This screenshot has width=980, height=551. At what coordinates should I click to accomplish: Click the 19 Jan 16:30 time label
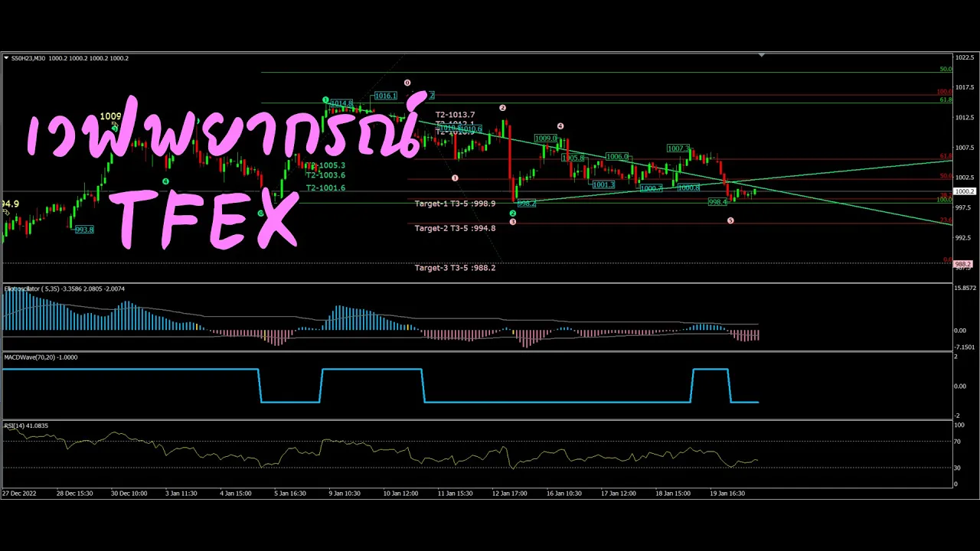pos(727,494)
